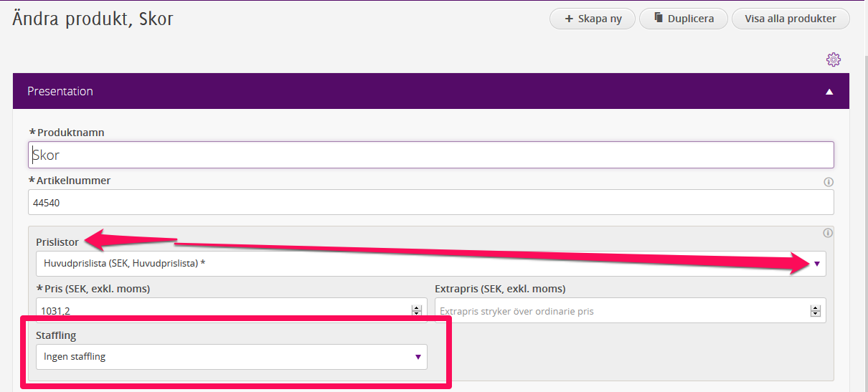Open the Staffling dropdown
This screenshot has height=392, width=868.
coord(231,357)
